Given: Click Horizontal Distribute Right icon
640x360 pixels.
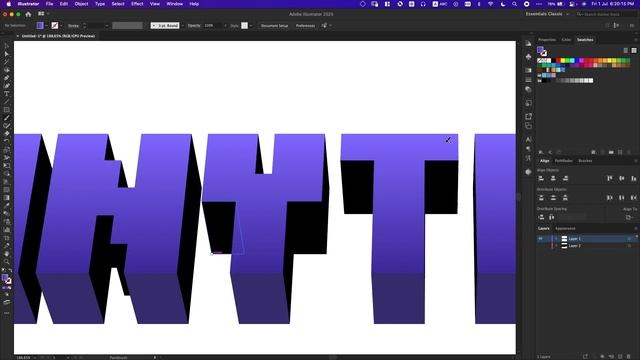Looking at the screenshot, I should [x=633, y=198].
